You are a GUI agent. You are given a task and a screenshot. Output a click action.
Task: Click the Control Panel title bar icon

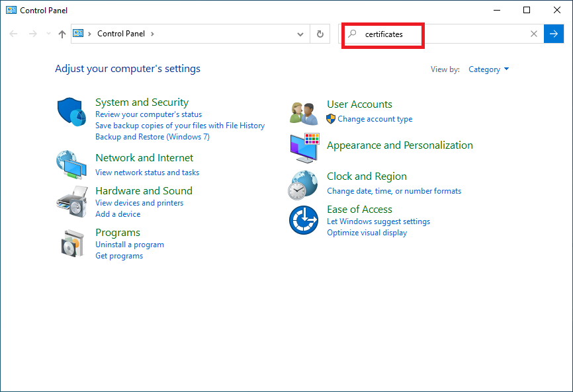point(11,10)
